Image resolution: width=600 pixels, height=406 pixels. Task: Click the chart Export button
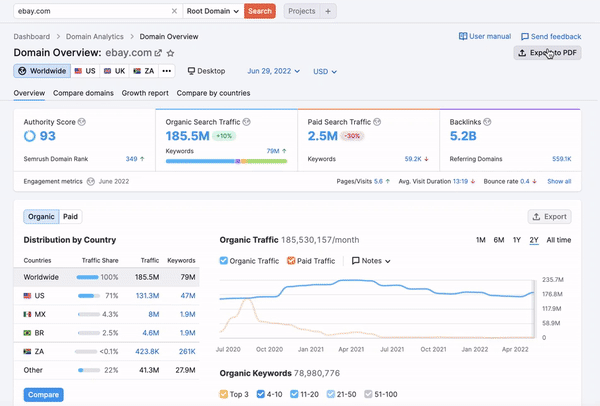[549, 217]
